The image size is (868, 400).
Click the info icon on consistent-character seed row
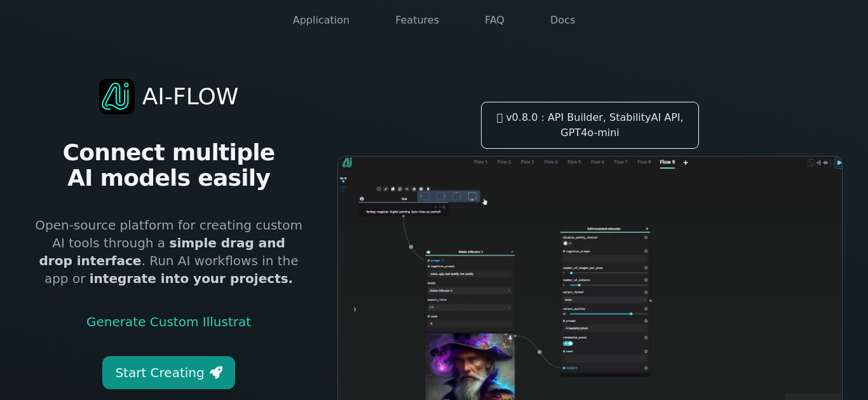(x=646, y=351)
